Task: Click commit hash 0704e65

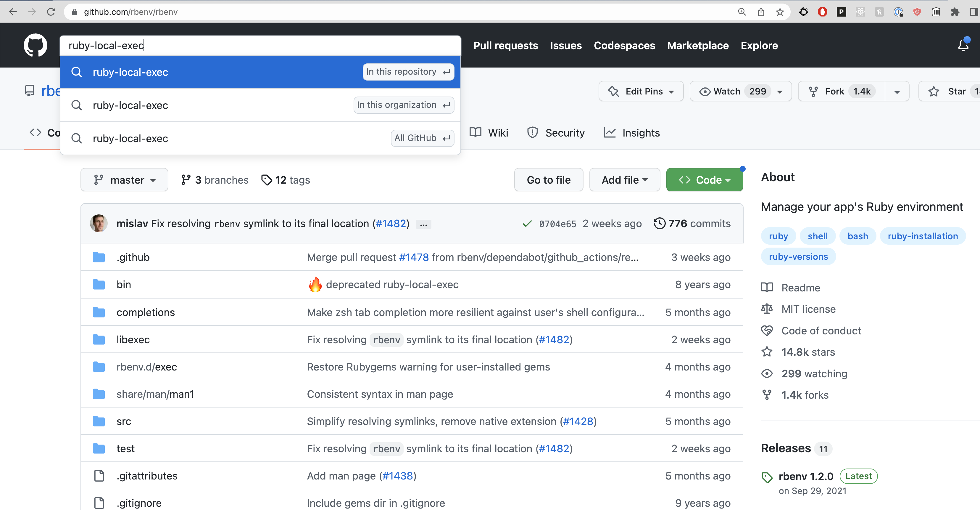Action: point(557,224)
